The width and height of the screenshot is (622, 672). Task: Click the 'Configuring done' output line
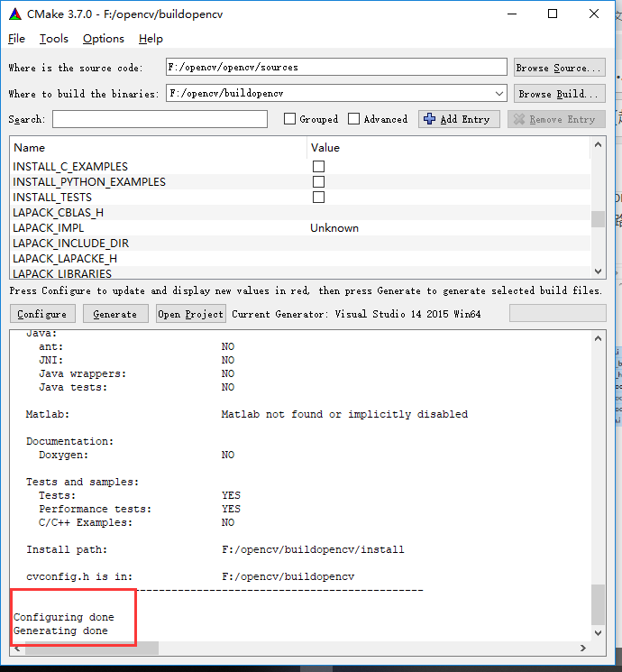pyautogui.click(x=63, y=617)
